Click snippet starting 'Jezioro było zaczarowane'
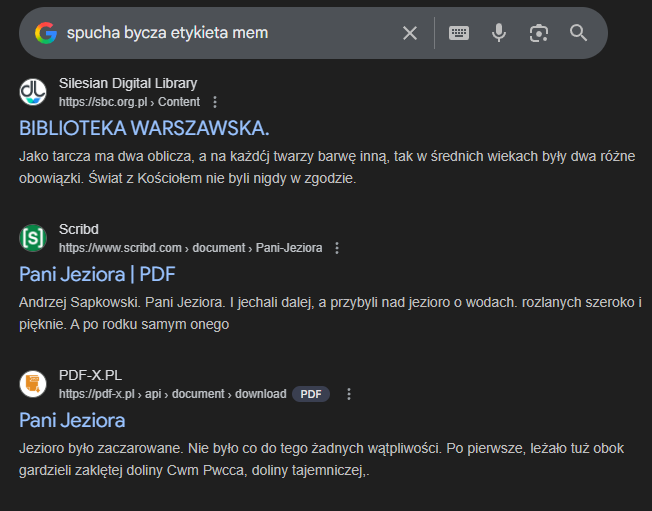This screenshot has height=511, width=652. pyautogui.click(x=321, y=459)
